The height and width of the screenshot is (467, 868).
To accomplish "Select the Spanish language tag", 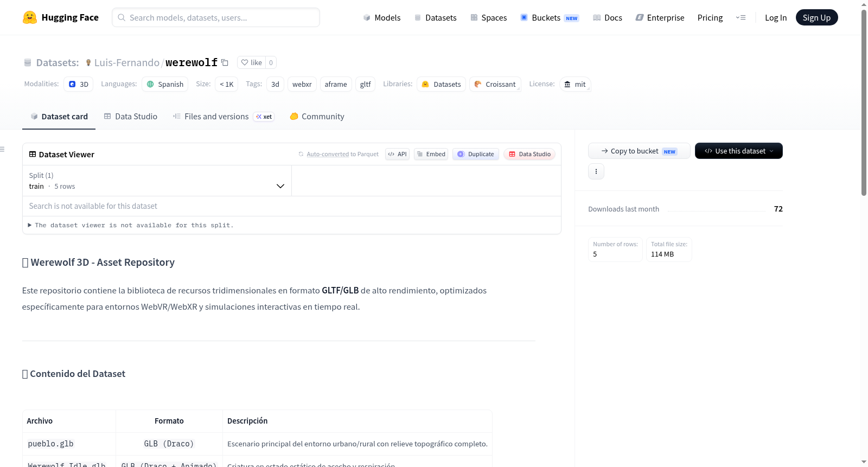I will click(165, 84).
